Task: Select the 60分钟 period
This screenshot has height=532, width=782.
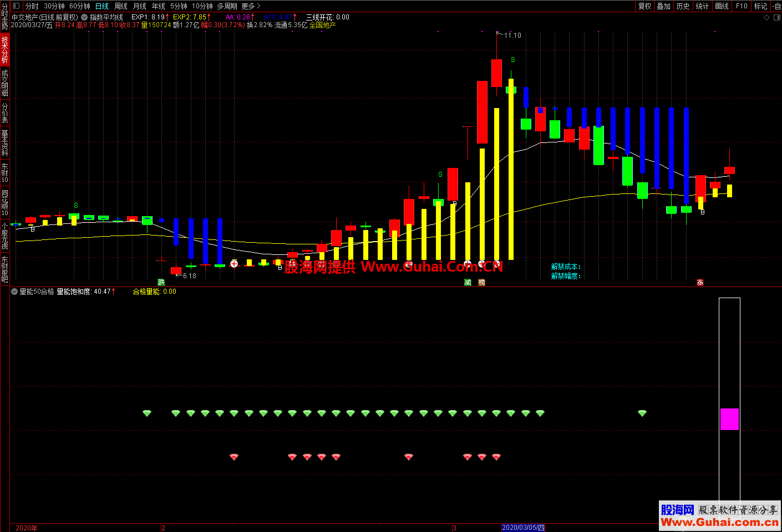Action: pos(80,6)
